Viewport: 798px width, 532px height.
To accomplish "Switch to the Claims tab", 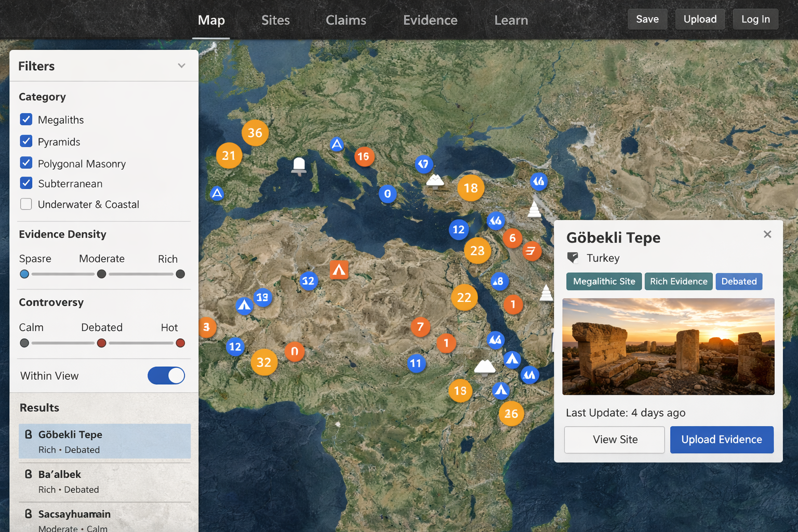I will (x=345, y=20).
